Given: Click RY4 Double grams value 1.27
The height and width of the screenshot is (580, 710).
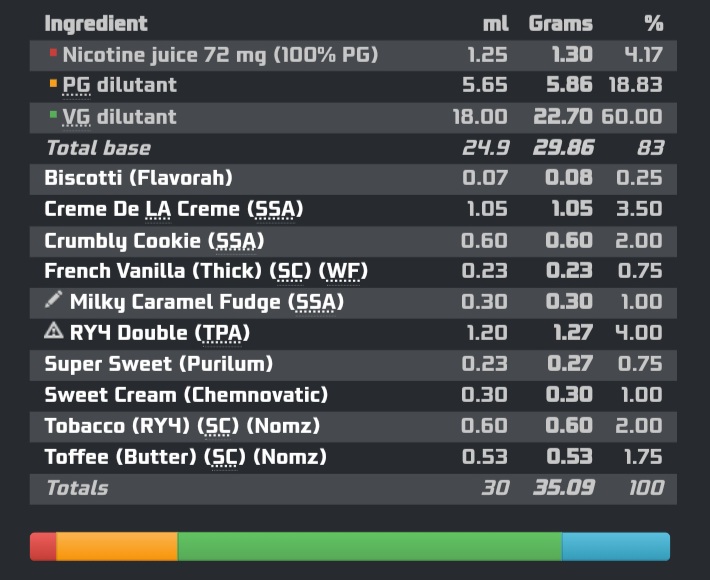Looking at the screenshot, I should [x=573, y=333].
